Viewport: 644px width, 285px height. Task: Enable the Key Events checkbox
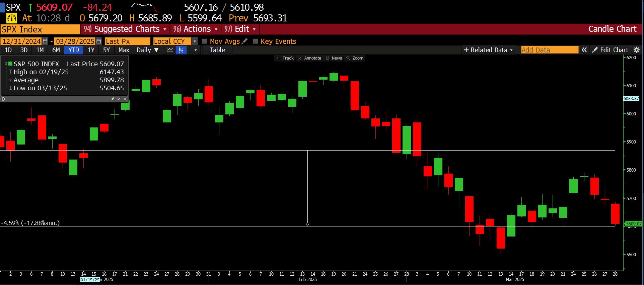pos(255,41)
